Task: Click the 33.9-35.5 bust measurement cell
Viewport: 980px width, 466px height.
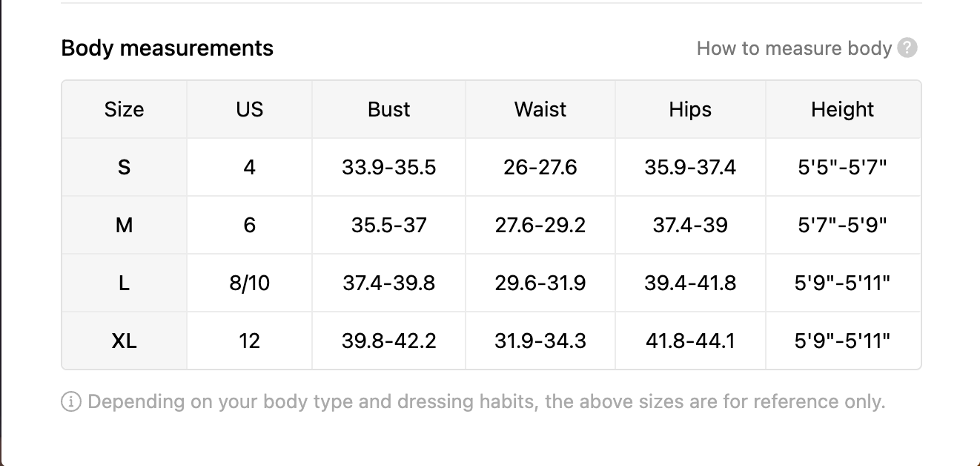Action: coord(388,168)
